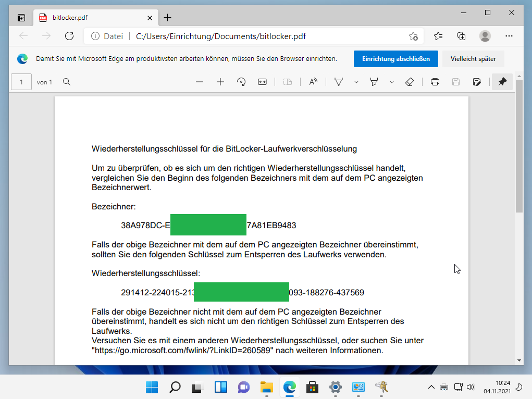Screen dimensions: 532x399
Task: Open the clock and date flyout
Action: tap(497, 387)
